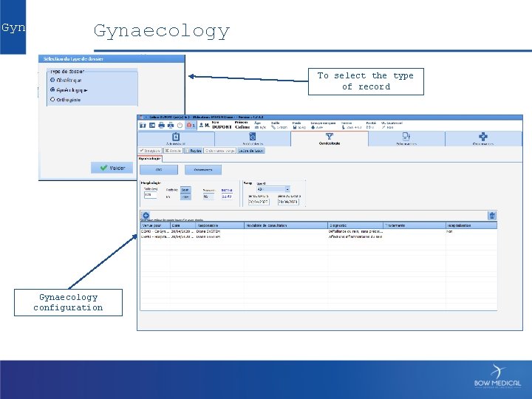Click the Poids scale icon in patient header

[x=295, y=128]
